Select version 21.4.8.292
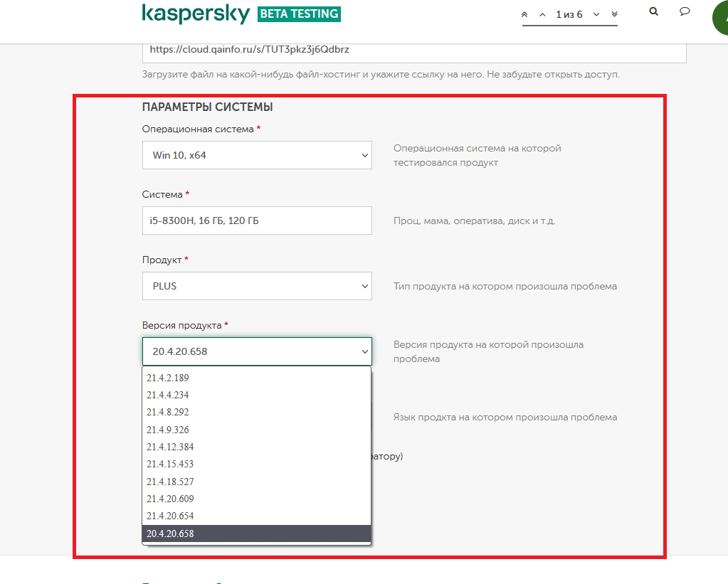728x584 pixels. pos(257,413)
